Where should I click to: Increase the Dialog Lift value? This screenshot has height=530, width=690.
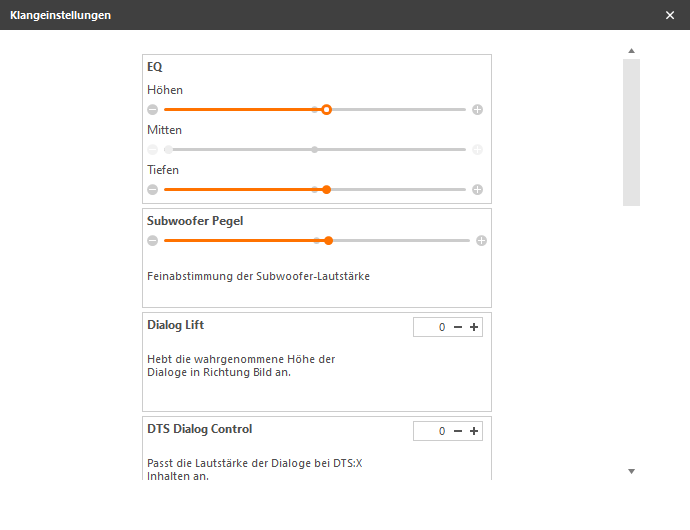point(474,327)
